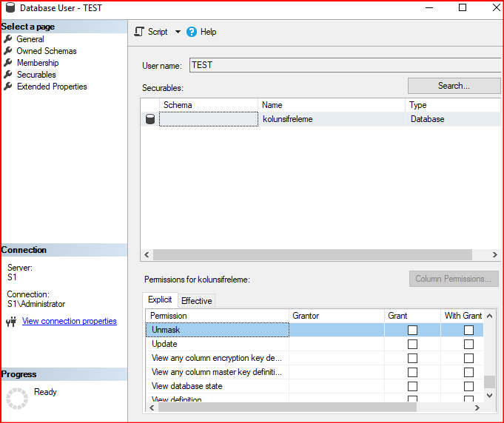Click the Membership page wrench icon
Viewport: 504px width, 423px height.
point(8,63)
